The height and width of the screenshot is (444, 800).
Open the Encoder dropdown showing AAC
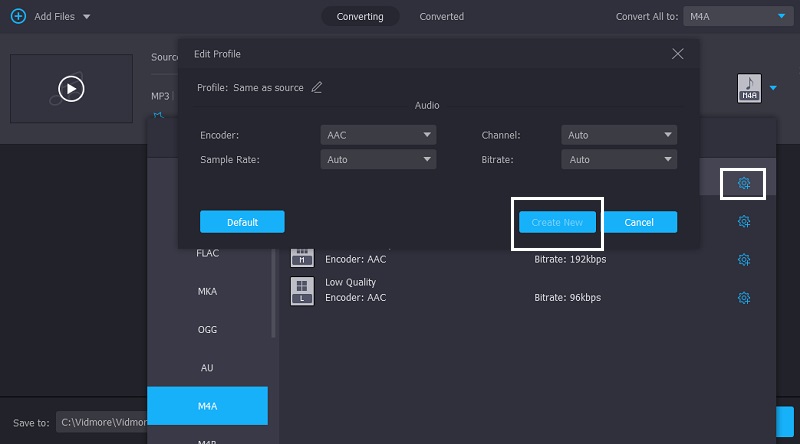pos(378,135)
